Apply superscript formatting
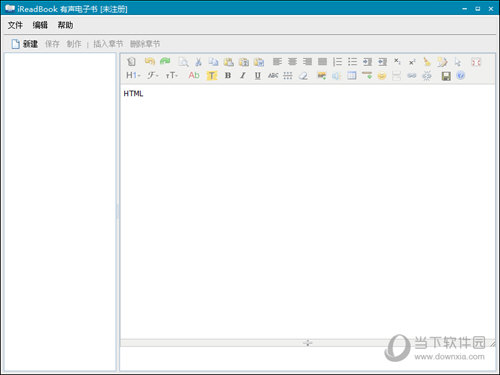This screenshot has height=375, width=500. tap(412, 62)
